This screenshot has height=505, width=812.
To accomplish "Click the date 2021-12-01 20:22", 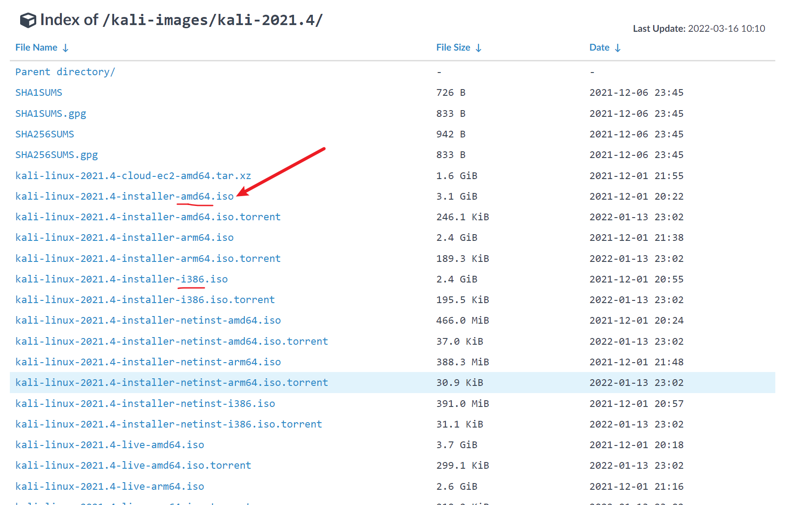I will point(637,196).
